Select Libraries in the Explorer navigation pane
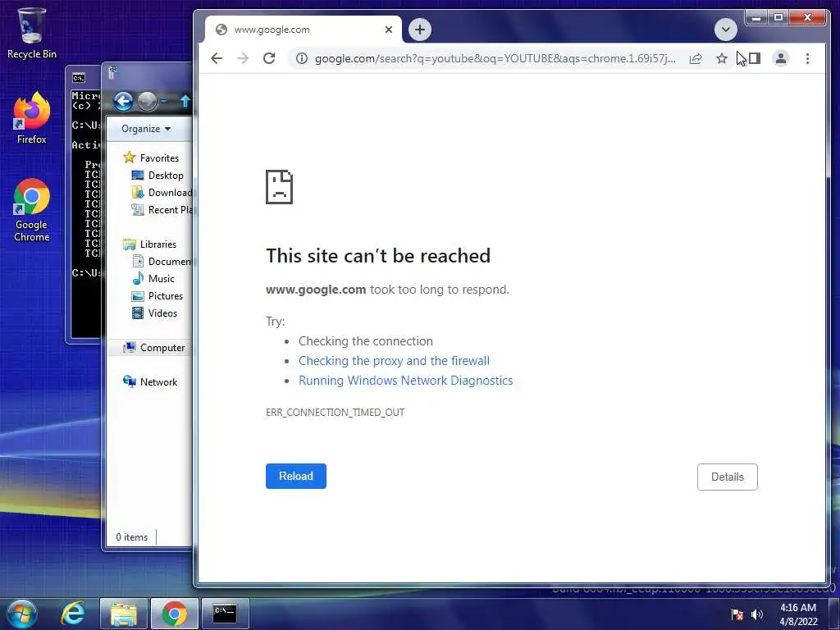 (149, 244)
